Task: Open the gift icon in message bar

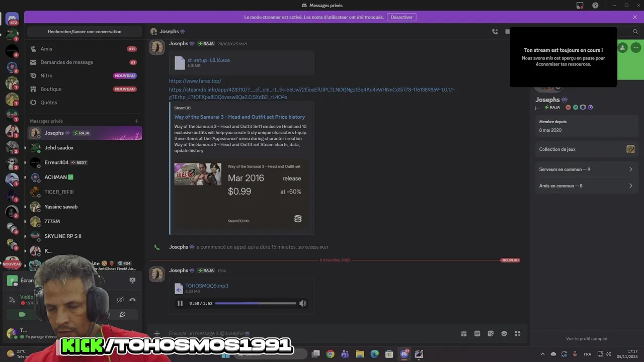Action: [x=464, y=333]
